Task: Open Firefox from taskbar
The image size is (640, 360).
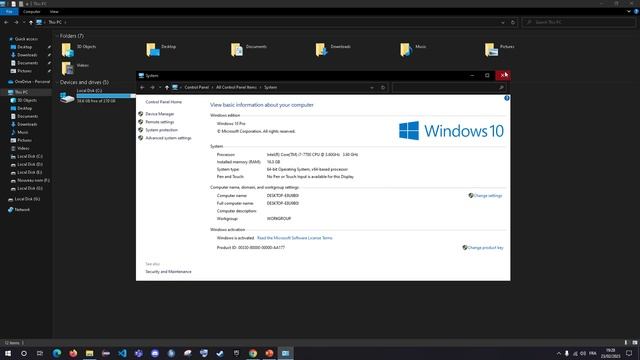Action: tap(73, 353)
